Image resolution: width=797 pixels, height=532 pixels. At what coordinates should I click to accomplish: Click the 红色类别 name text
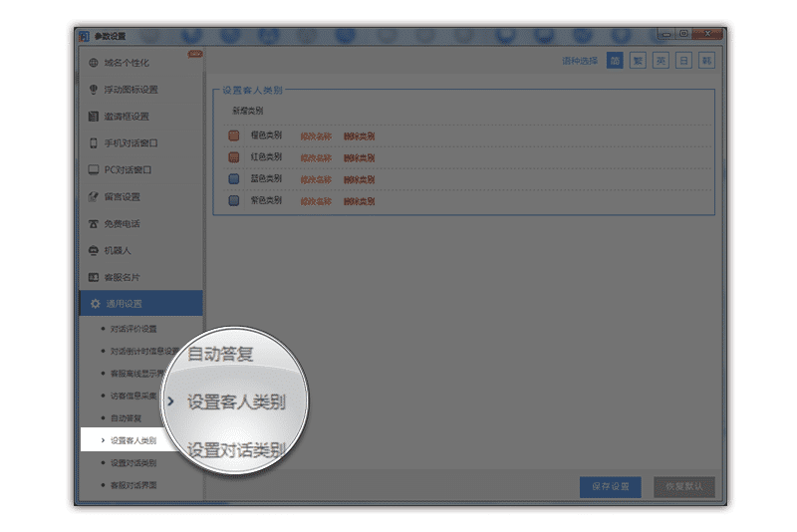click(266, 157)
